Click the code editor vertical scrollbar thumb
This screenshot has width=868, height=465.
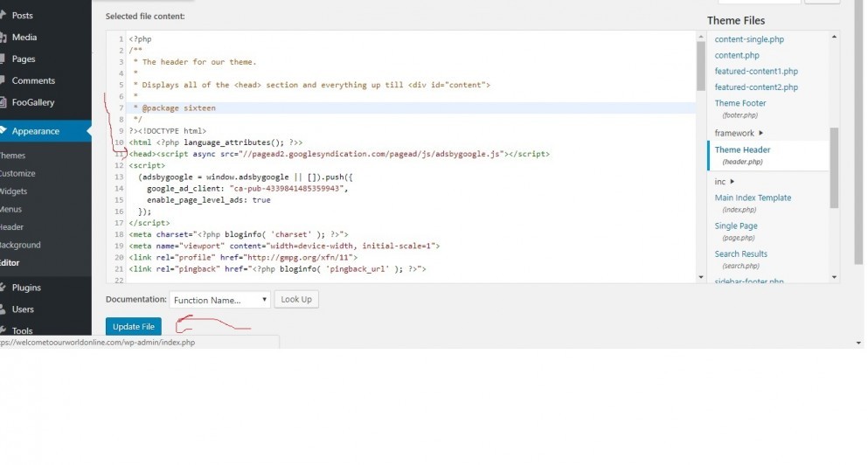pyautogui.click(x=701, y=66)
